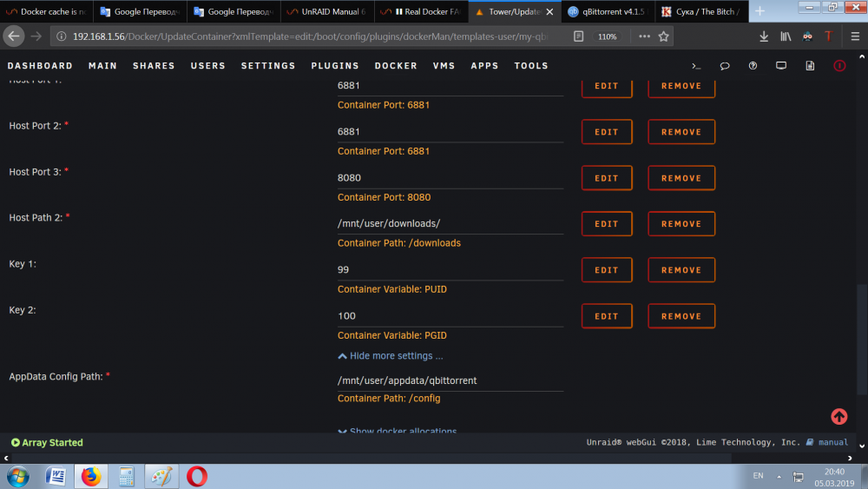Image resolution: width=868 pixels, height=489 pixels.
Task: Switch input language EN indicator
Action: tap(758, 476)
